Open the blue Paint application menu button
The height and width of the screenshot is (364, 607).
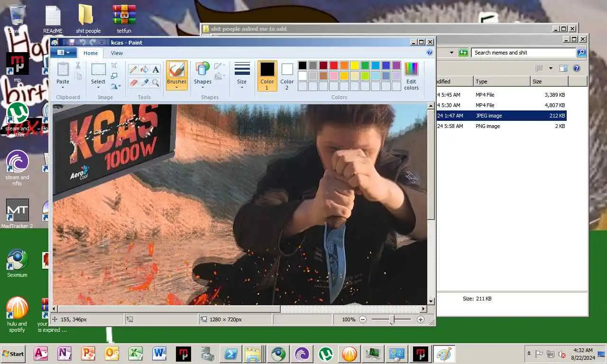coord(63,53)
